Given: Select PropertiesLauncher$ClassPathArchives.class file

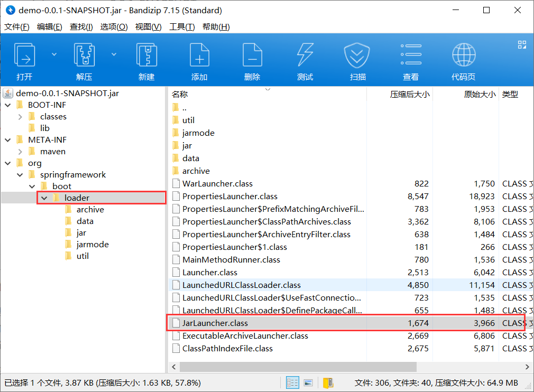Looking at the screenshot, I should pos(266,222).
